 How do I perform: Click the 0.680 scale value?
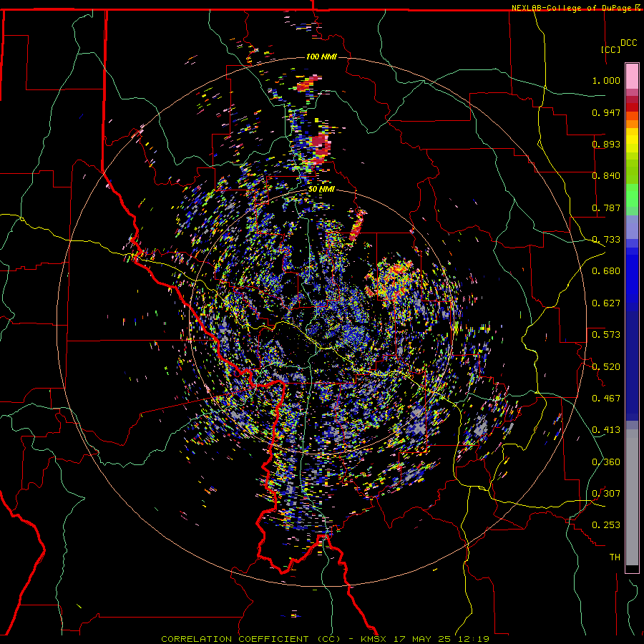pos(606,271)
